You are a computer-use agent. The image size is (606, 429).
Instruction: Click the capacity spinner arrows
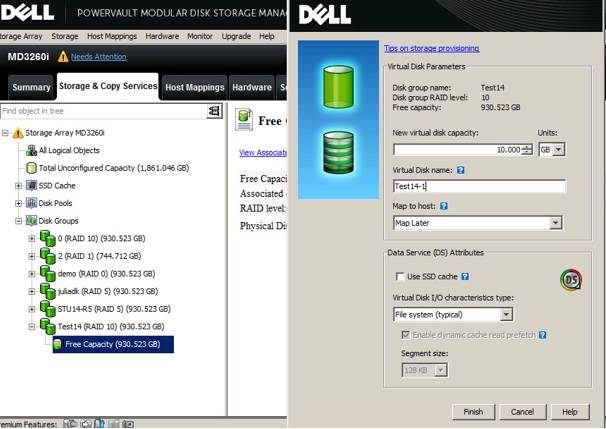click(x=527, y=150)
